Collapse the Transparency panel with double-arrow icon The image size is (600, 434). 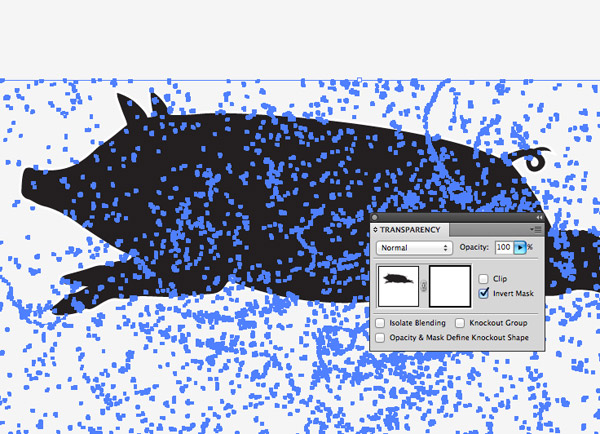pos(539,217)
